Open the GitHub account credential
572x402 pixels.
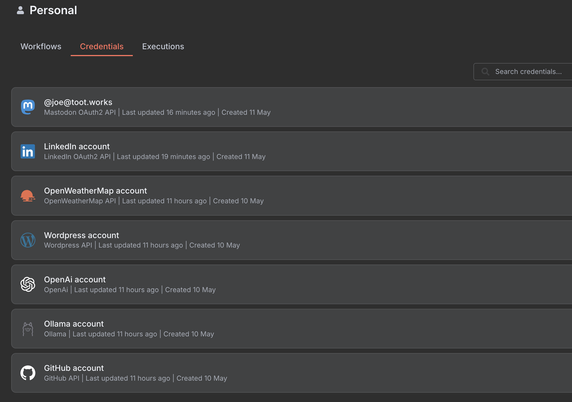291,373
